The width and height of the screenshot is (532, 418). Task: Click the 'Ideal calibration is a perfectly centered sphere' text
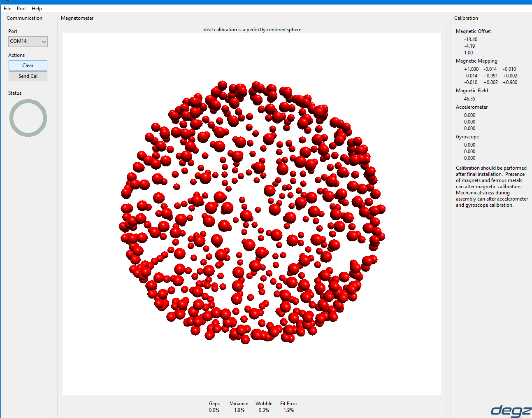click(x=252, y=30)
